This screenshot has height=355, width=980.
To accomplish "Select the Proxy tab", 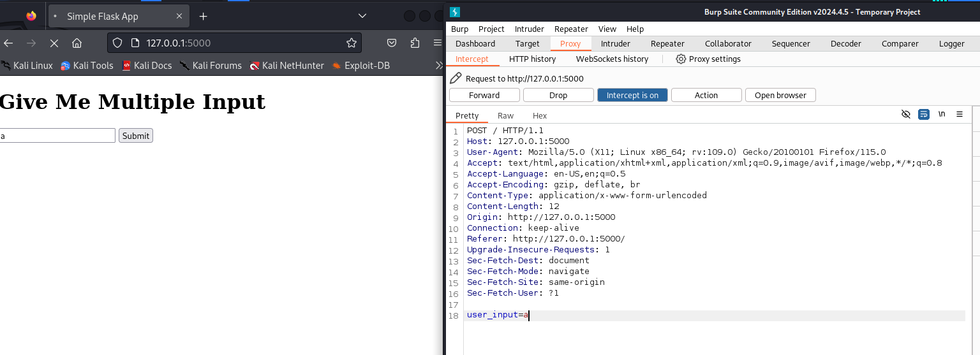I will 570,43.
